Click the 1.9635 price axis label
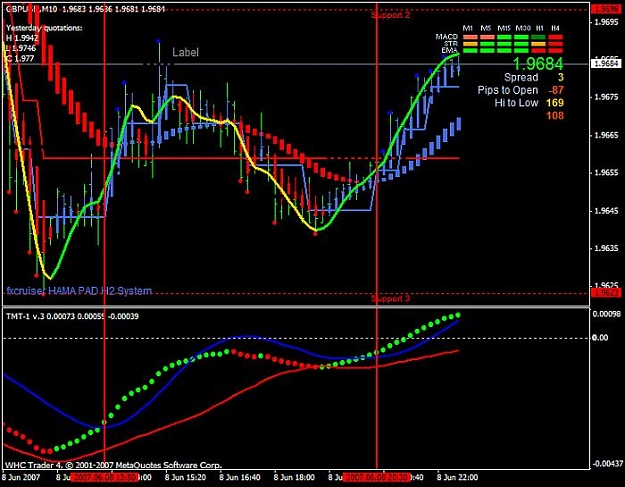Image resolution: width=625 pixels, height=487 pixels. [x=606, y=248]
